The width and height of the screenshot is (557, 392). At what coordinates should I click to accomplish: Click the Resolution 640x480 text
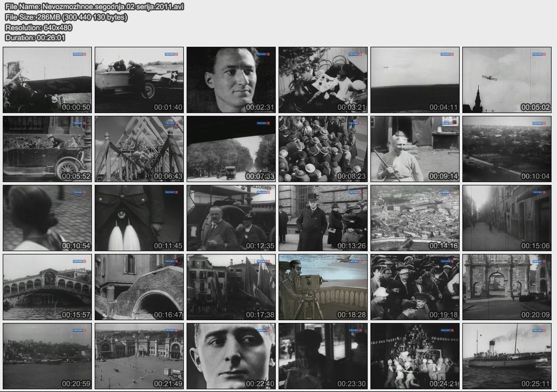click(x=39, y=27)
